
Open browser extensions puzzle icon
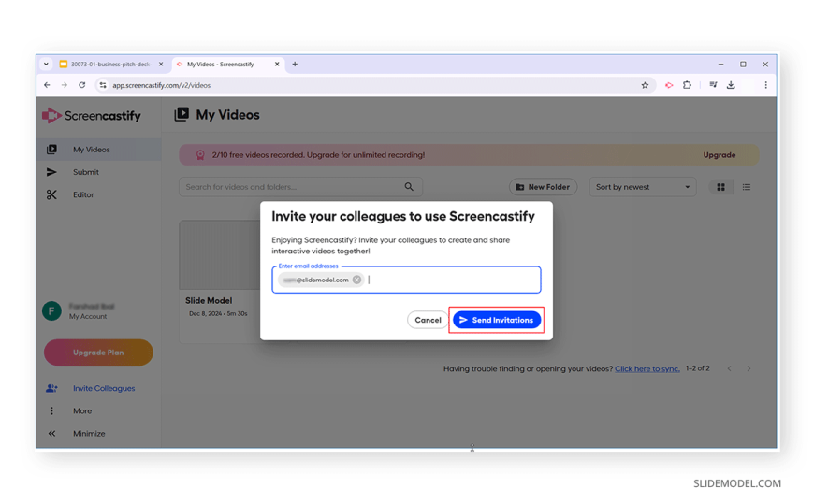(687, 85)
